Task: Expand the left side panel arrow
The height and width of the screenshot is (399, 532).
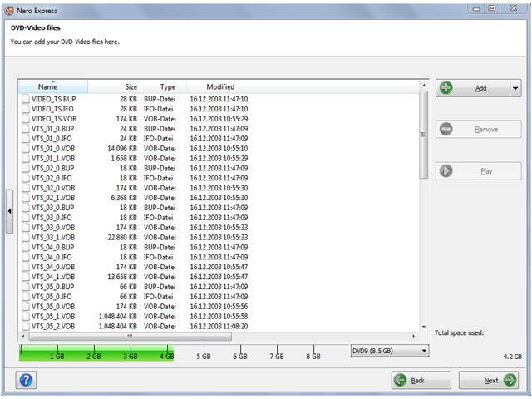Action: coord(10,211)
